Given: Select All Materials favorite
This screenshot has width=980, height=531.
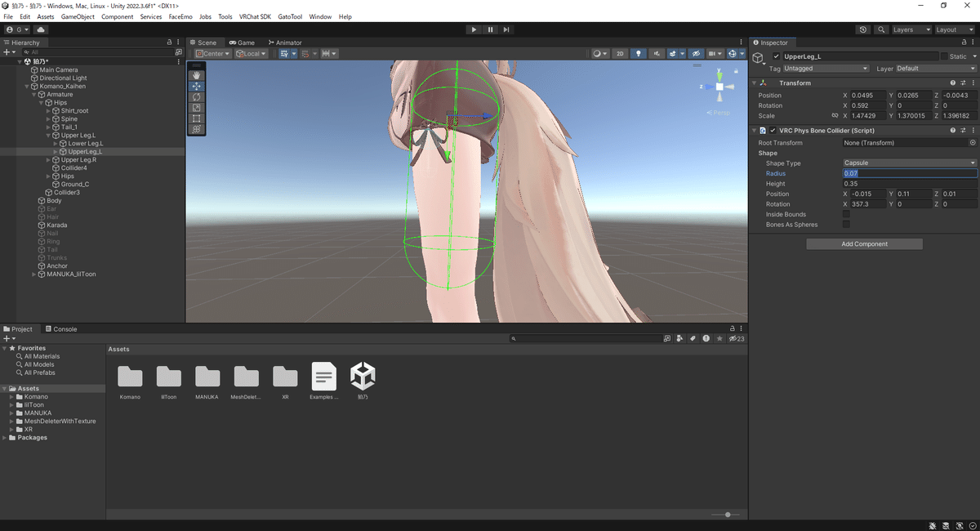Looking at the screenshot, I should tap(41, 356).
